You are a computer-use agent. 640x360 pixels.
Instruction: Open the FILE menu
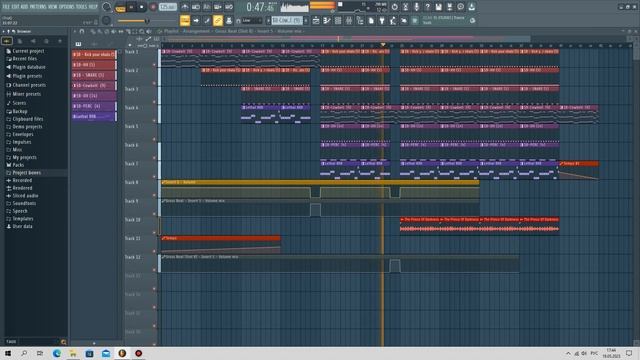pyautogui.click(x=7, y=7)
